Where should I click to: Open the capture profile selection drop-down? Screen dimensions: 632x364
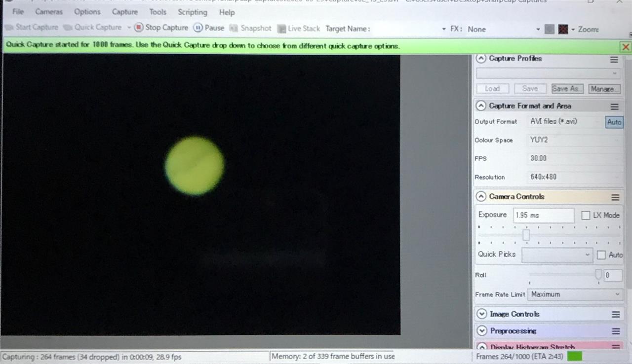pyautogui.click(x=548, y=73)
